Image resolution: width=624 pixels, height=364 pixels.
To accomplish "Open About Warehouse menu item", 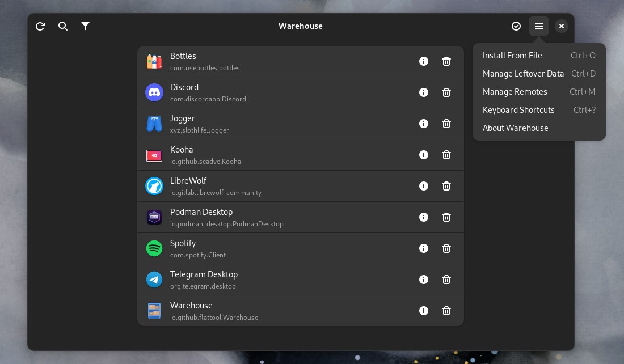I will coord(539,128).
